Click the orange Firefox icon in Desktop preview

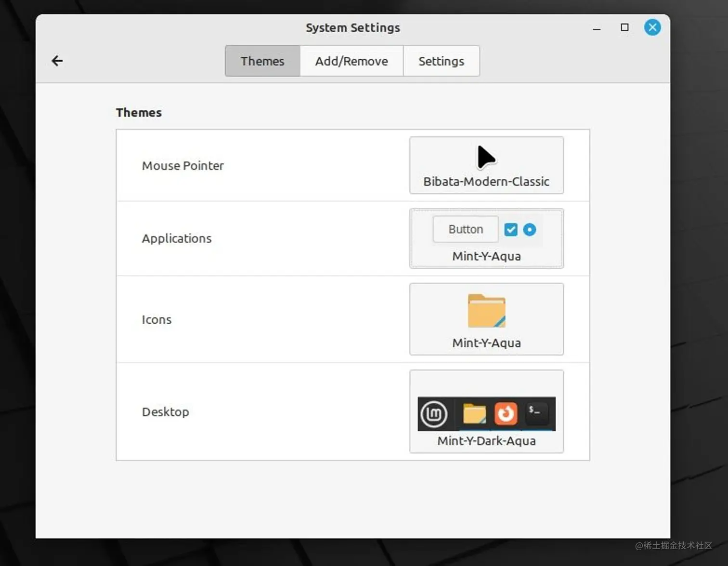pyautogui.click(x=506, y=414)
